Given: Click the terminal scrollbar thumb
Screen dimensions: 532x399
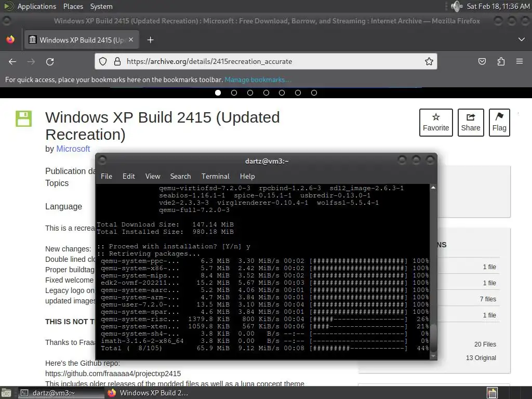Looking at the screenshot, I should 433,338.
